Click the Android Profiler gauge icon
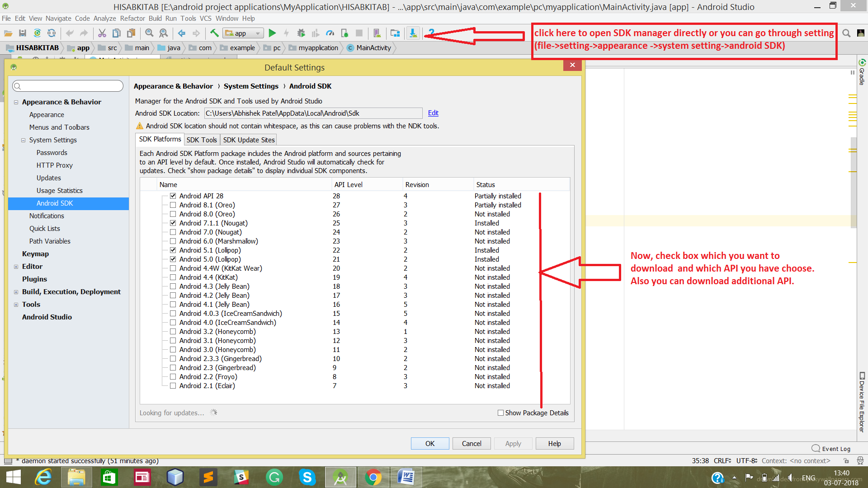 (x=330, y=33)
